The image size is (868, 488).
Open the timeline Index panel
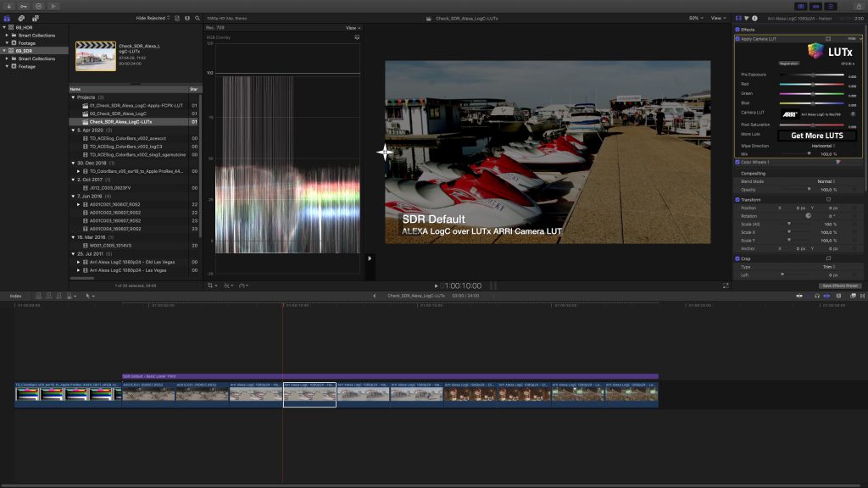(x=15, y=296)
